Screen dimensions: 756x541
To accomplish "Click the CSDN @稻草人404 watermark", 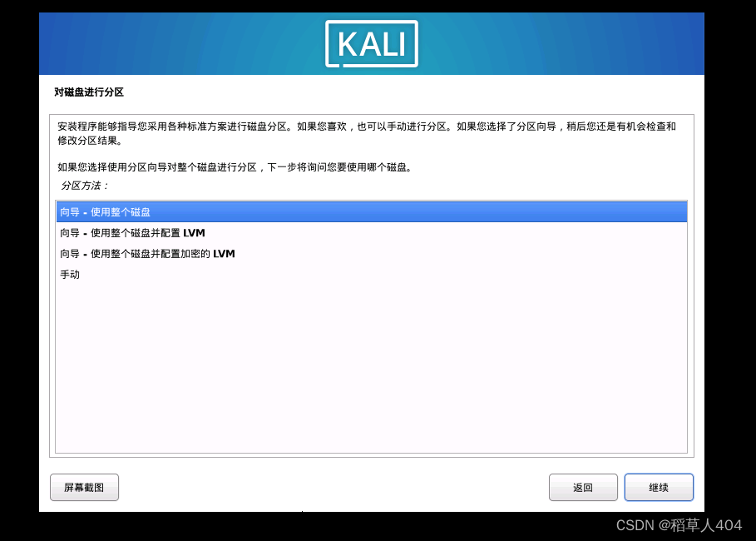I will pyautogui.click(x=679, y=525).
